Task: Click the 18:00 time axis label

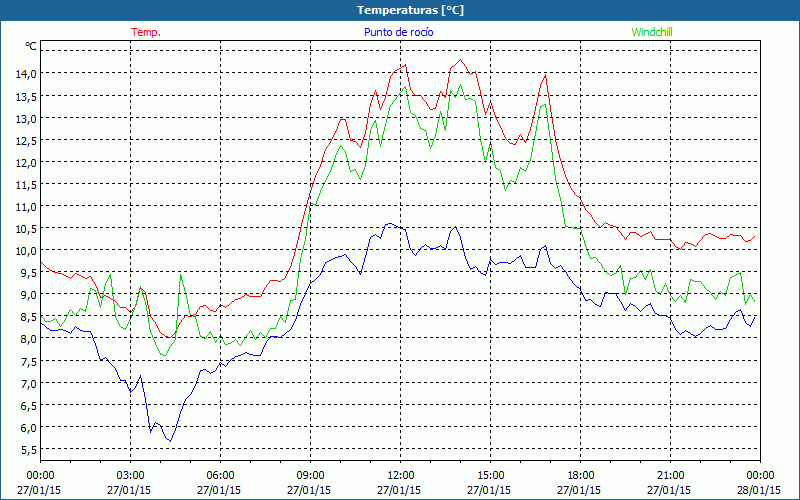Action: pyautogui.click(x=580, y=475)
